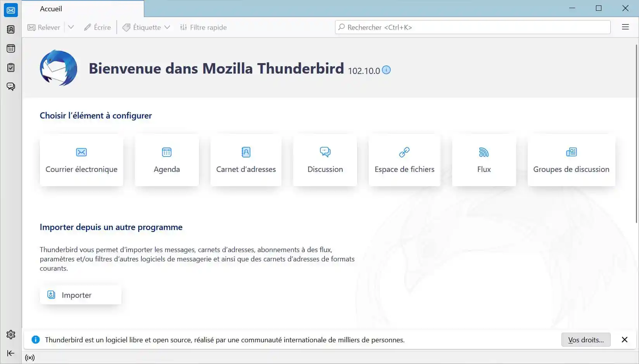This screenshot has height=364, width=639.
Task: Open the Tasks sidebar icon
Action: pyautogui.click(x=11, y=67)
